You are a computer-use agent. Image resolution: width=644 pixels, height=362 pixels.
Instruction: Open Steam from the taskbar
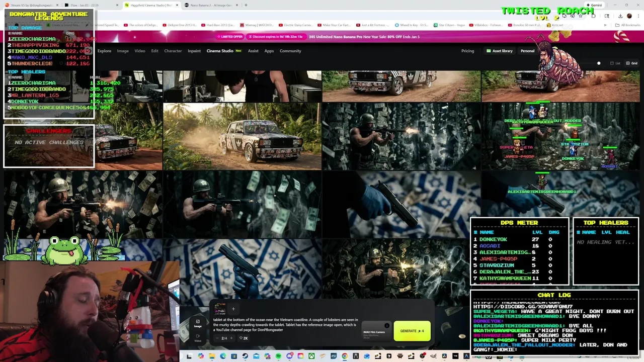coord(245,356)
